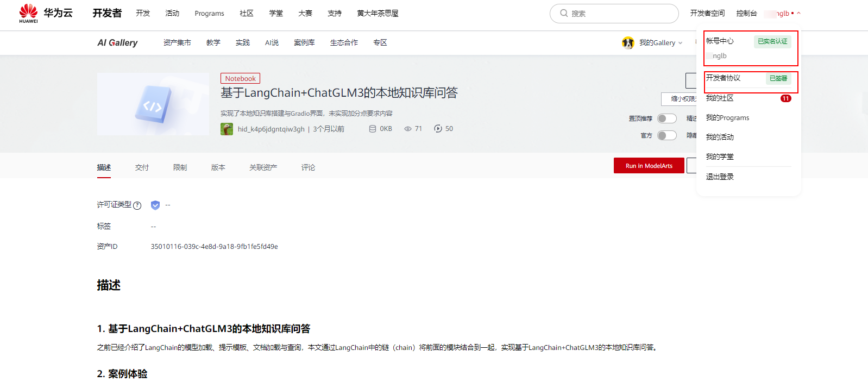Open 我的社区 in account menu
The width and height of the screenshot is (868, 388).
[x=720, y=98]
